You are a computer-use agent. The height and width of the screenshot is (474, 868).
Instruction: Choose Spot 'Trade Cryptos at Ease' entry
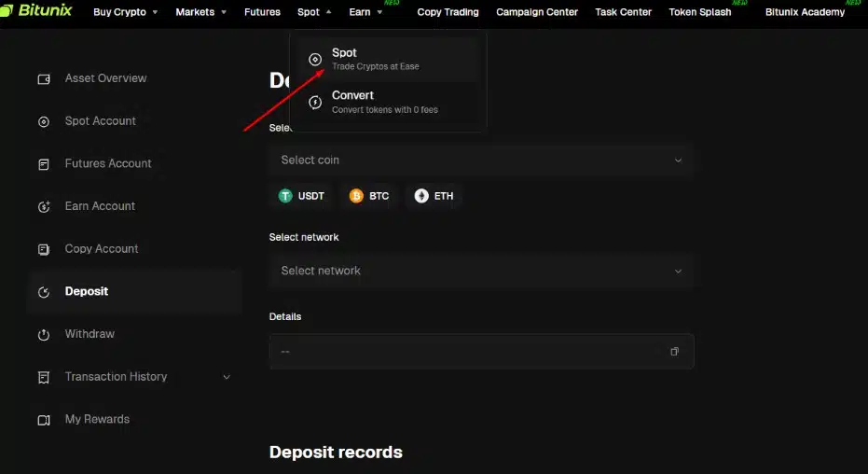pyautogui.click(x=388, y=60)
